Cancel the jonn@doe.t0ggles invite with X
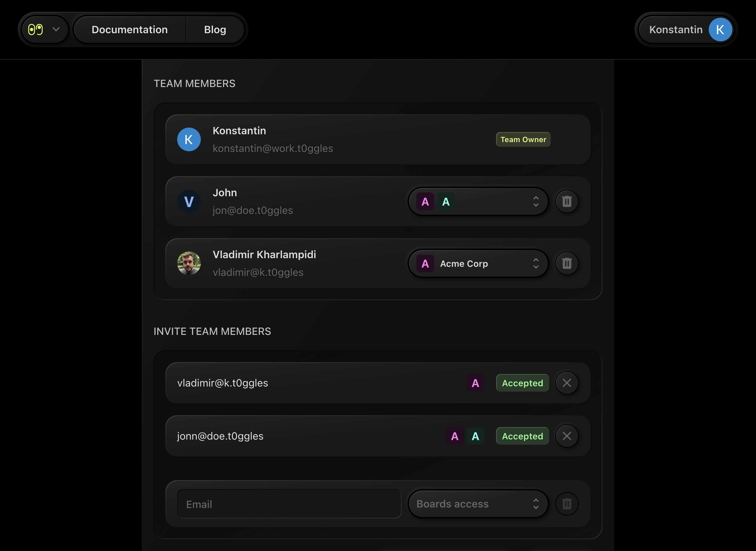Screen dimensions: 756x551 pyautogui.click(x=567, y=436)
